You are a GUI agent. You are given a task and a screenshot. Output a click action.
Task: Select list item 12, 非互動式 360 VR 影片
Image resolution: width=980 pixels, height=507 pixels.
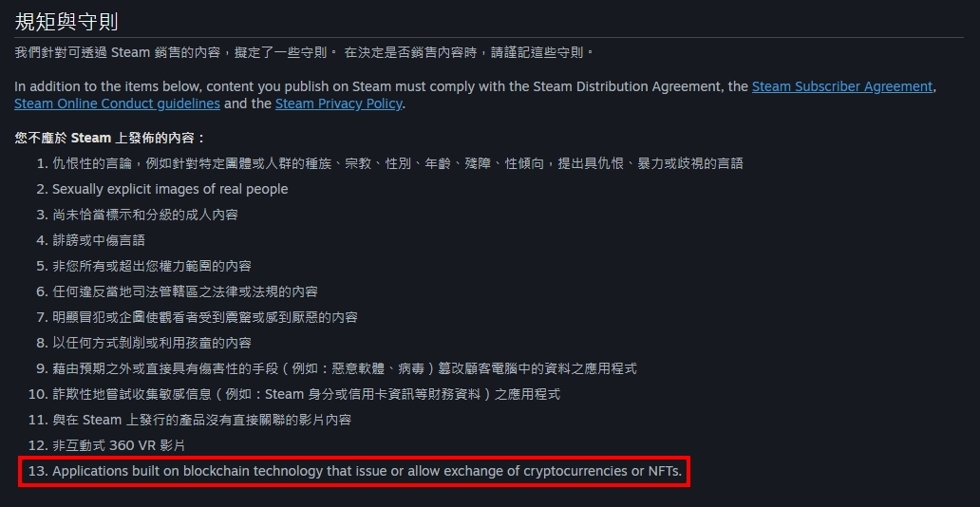click(x=119, y=445)
